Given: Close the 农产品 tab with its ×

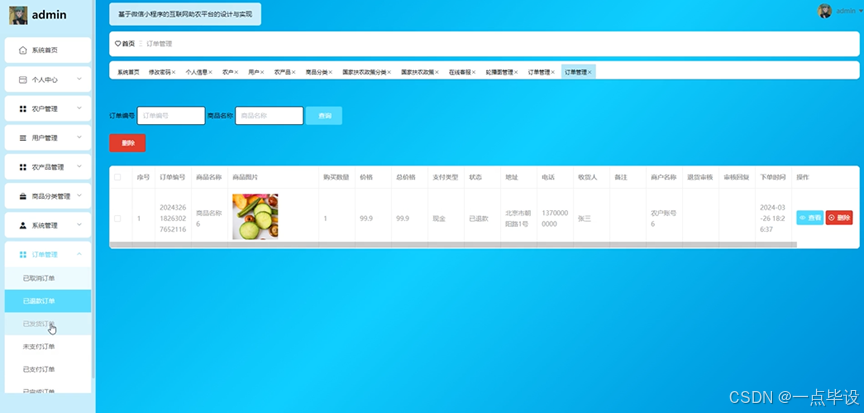Looking at the screenshot, I should coord(294,72).
